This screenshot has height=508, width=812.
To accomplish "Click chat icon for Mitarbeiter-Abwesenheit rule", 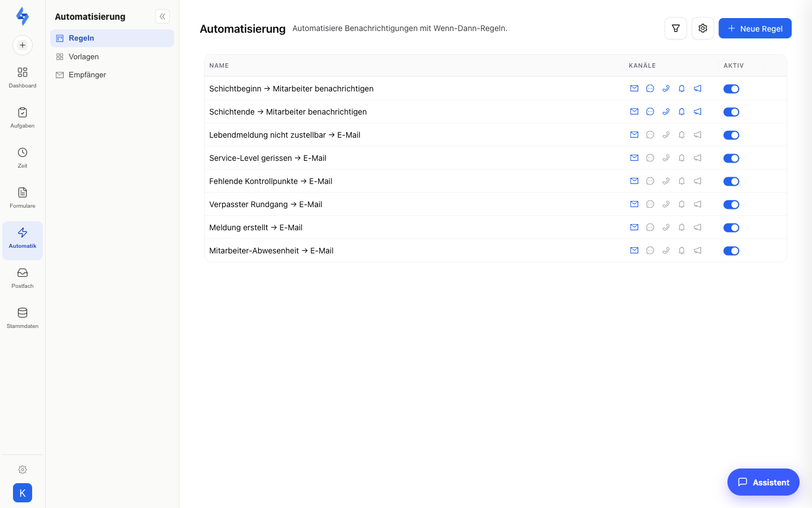I will 650,251.
